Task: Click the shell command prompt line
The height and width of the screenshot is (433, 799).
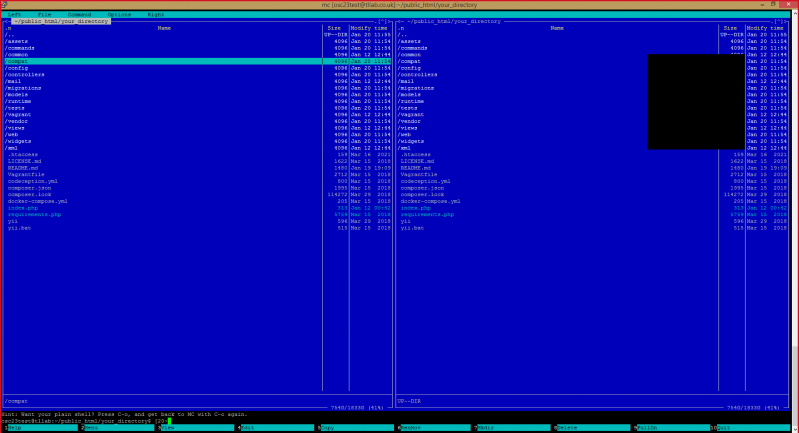Action: click(x=200, y=420)
